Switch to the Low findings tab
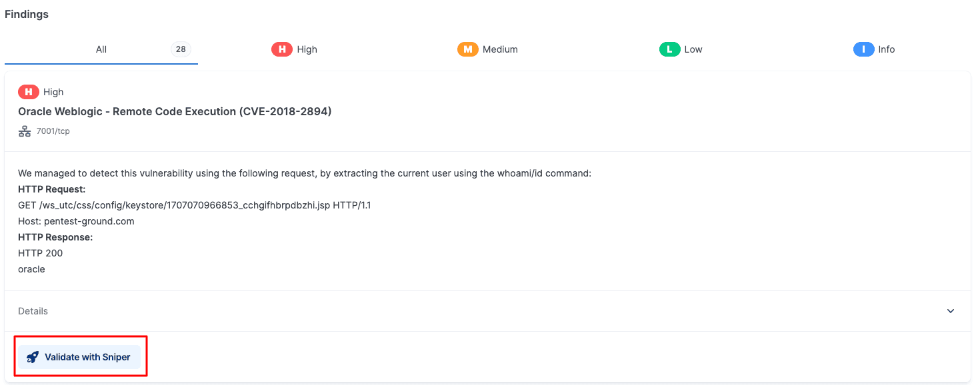Screen dimensions: 980x385 [x=681, y=49]
